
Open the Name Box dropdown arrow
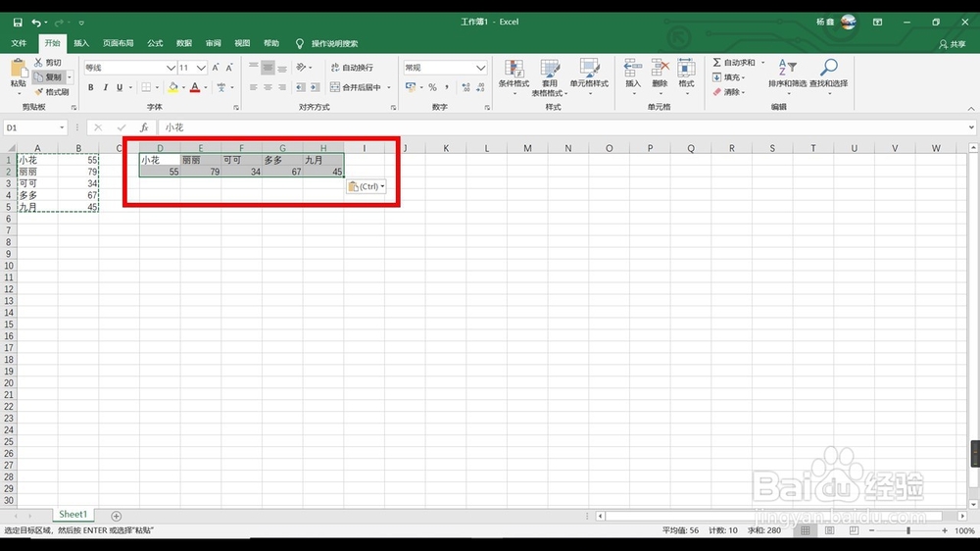(62, 127)
